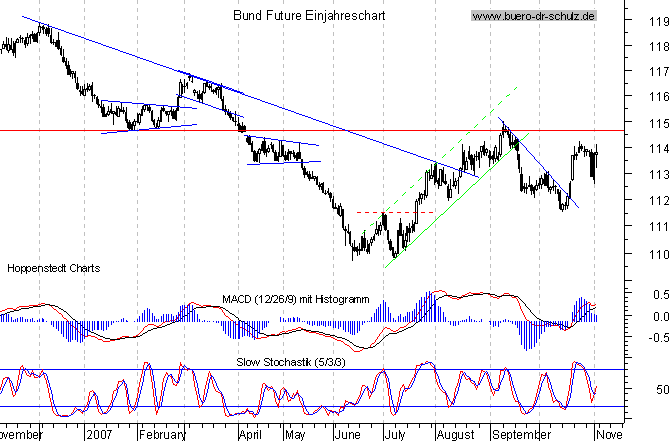Click the Bund Future Einjahreschart title

pyautogui.click(x=308, y=17)
